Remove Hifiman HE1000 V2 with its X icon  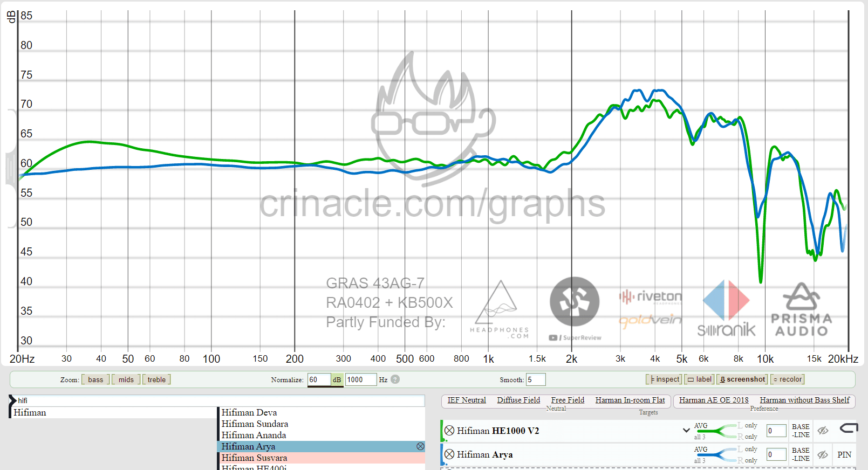pyautogui.click(x=449, y=431)
